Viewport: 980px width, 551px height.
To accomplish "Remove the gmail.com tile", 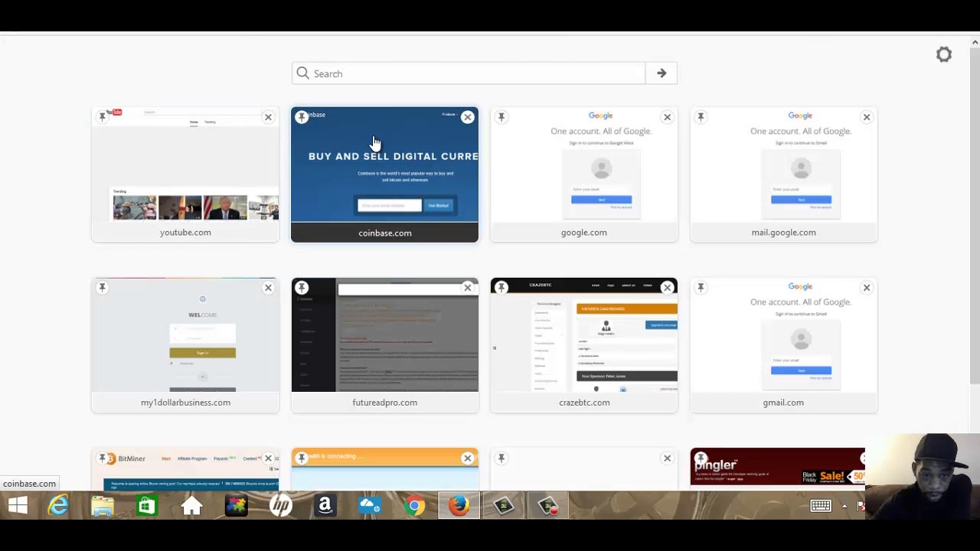I will [867, 288].
